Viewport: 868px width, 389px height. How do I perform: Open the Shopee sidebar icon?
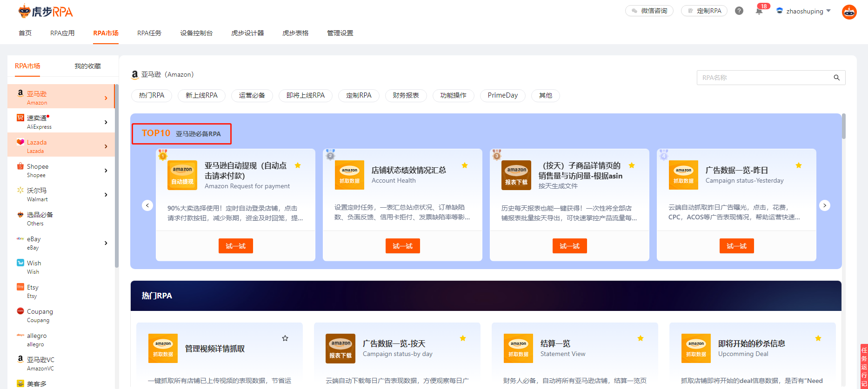20,166
